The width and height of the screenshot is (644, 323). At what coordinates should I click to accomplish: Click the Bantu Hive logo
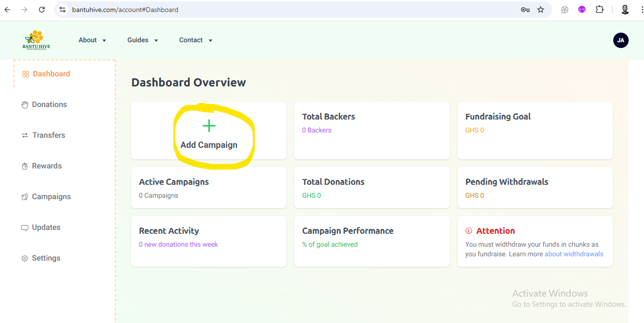tap(36, 40)
